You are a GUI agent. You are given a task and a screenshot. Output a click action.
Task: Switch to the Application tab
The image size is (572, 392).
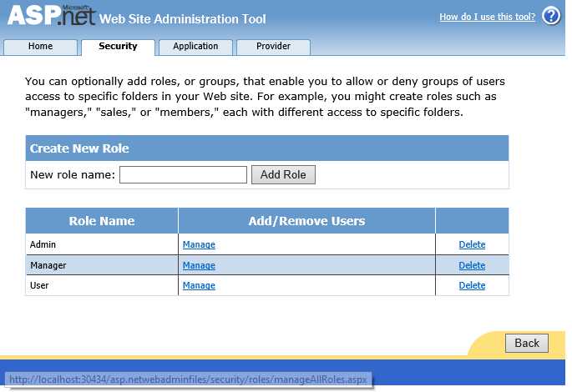[195, 47]
